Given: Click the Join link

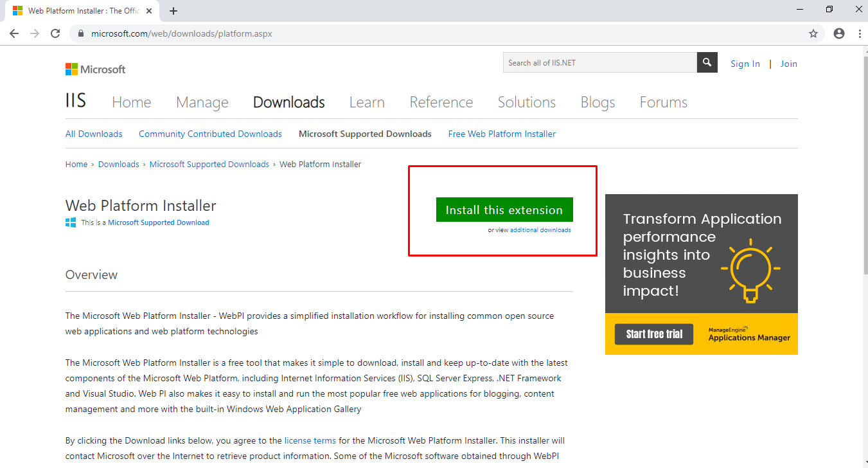Looking at the screenshot, I should tap(789, 64).
